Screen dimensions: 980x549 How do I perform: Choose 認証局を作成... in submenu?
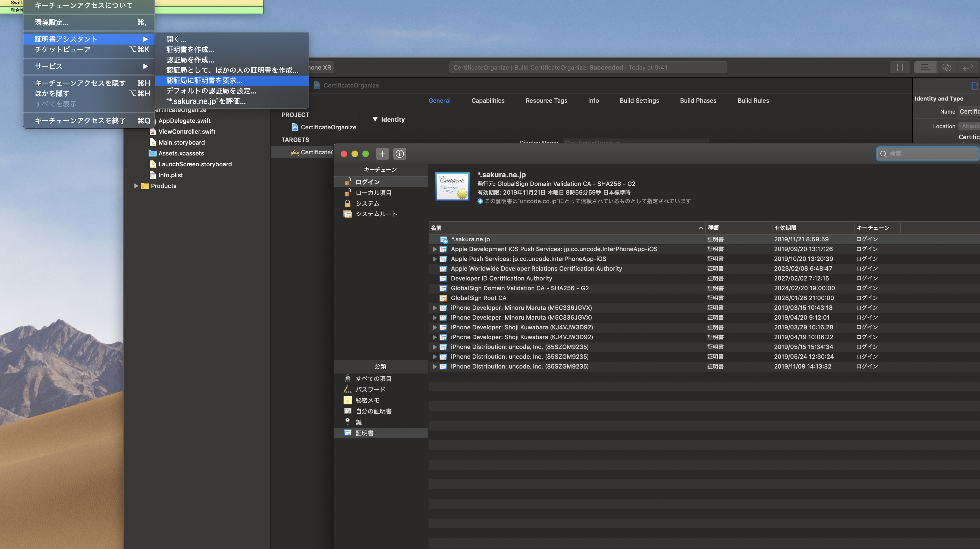pos(232,60)
